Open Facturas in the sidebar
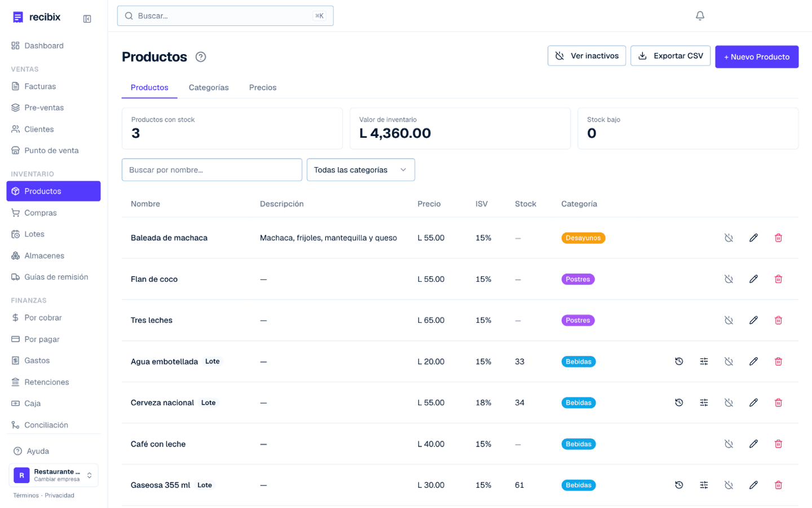 pyautogui.click(x=54, y=86)
